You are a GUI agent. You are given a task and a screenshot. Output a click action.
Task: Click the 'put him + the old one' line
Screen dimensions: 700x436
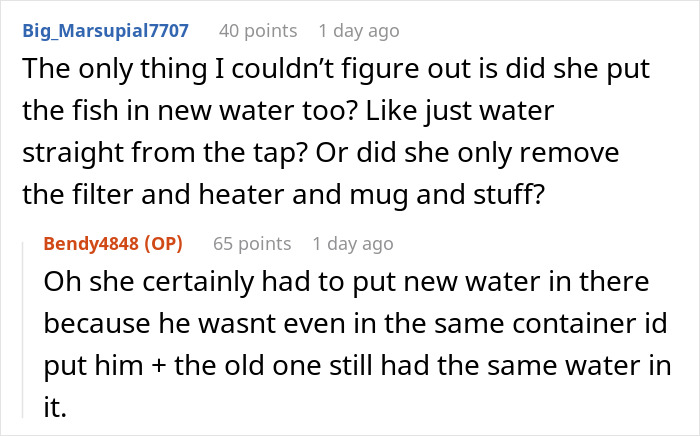coord(357,365)
